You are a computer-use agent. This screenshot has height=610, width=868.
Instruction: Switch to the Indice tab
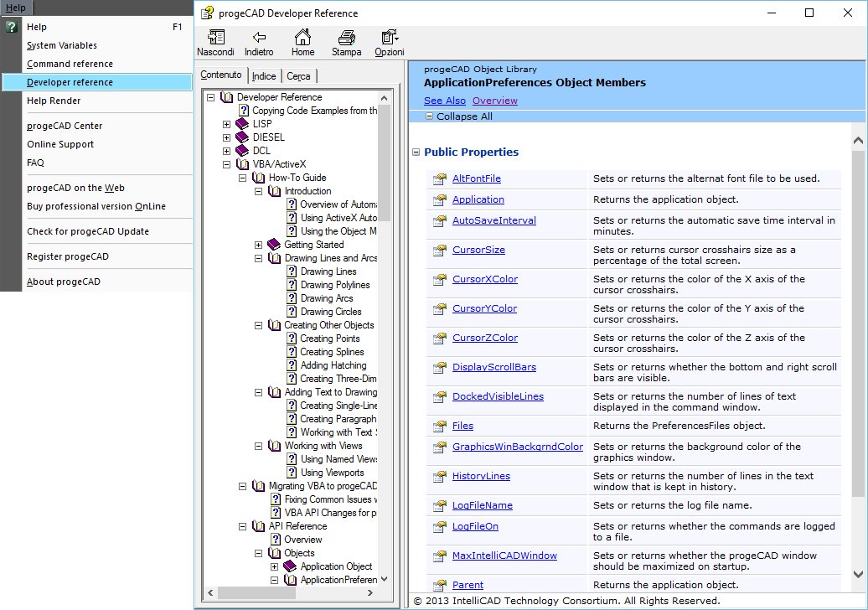[264, 76]
